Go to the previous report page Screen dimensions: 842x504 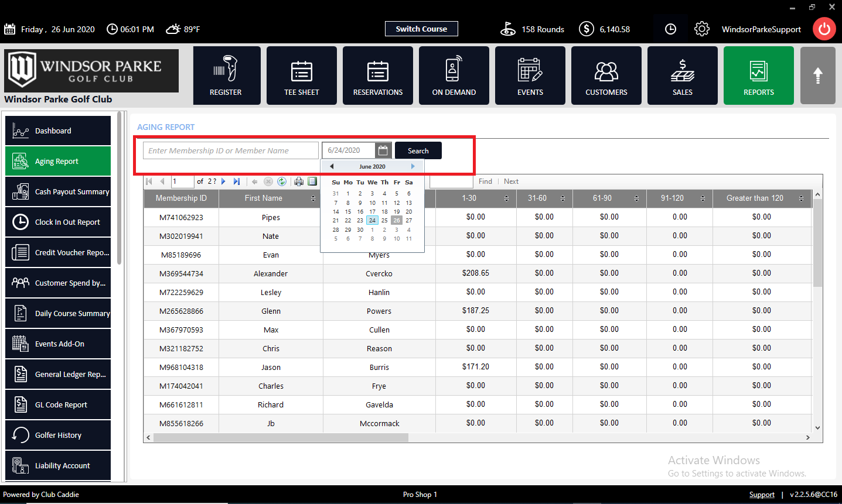[162, 181]
